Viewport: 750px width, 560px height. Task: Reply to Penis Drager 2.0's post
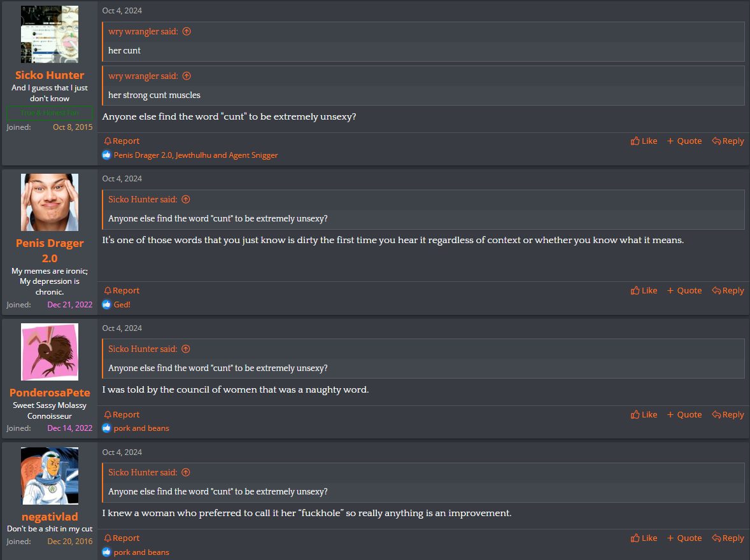[x=728, y=291]
